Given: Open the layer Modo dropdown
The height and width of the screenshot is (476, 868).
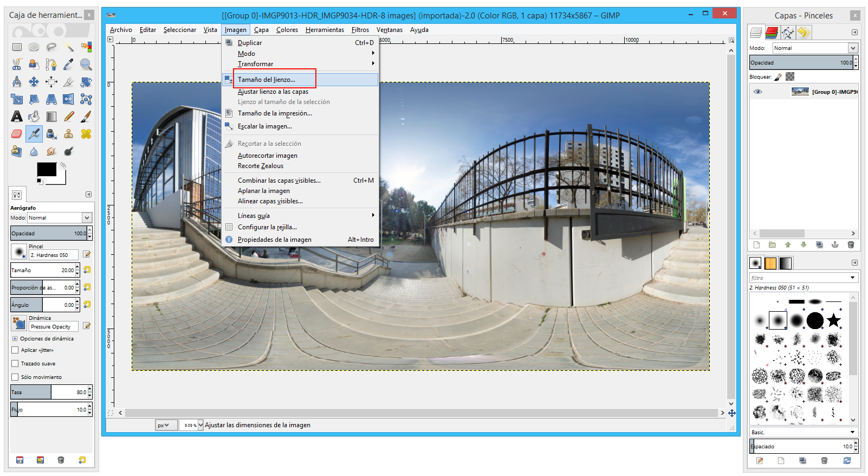Looking at the screenshot, I should pyautogui.click(x=815, y=48).
